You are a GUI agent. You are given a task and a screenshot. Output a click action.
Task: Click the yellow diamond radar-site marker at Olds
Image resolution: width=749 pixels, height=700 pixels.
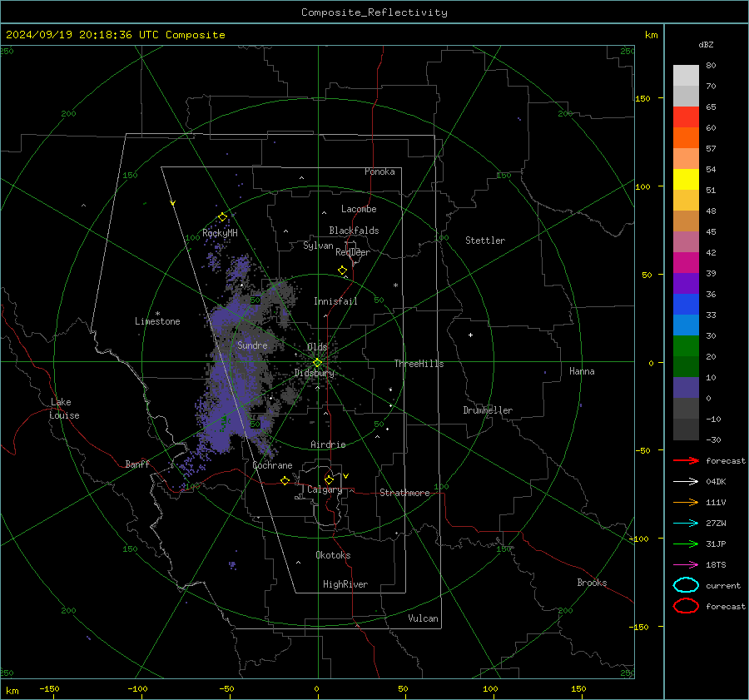(317, 363)
